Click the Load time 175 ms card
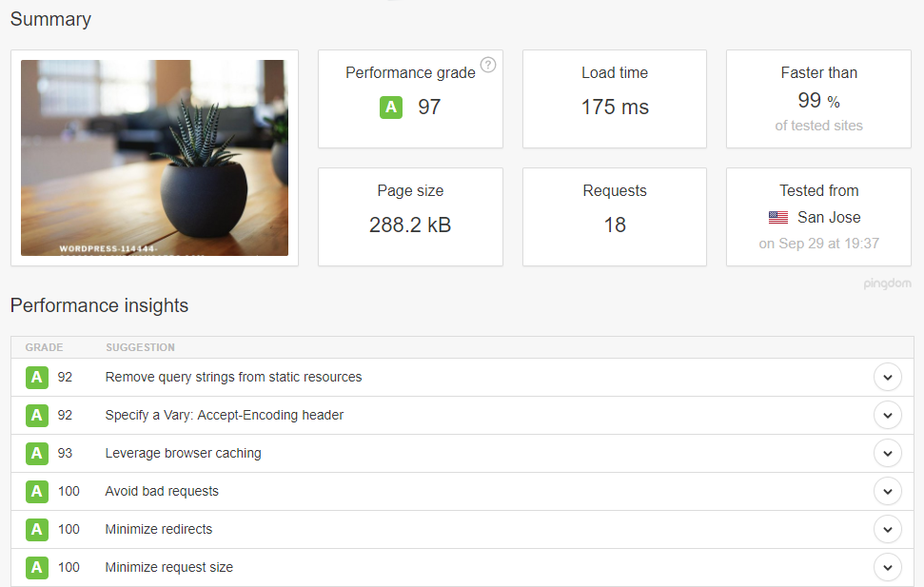924x587 pixels. tap(615, 99)
